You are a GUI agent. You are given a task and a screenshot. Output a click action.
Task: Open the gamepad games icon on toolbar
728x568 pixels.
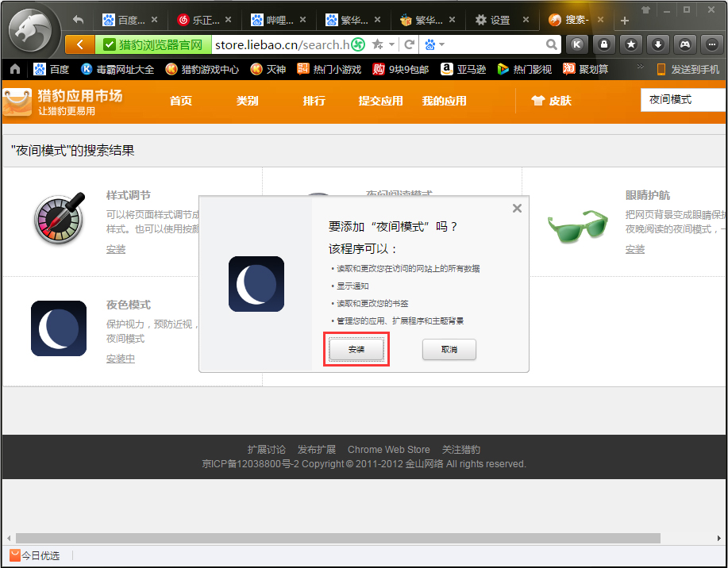click(x=684, y=45)
